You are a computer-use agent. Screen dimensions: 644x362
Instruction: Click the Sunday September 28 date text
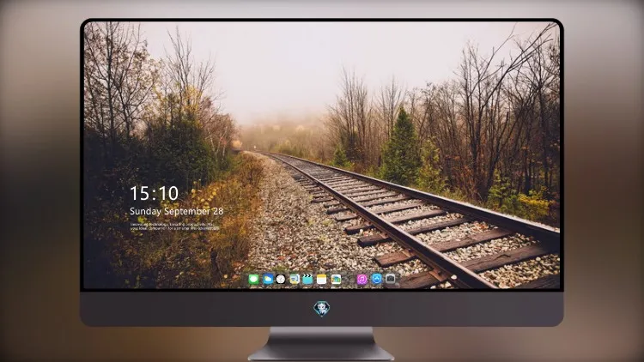pyautogui.click(x=177, y=211)
